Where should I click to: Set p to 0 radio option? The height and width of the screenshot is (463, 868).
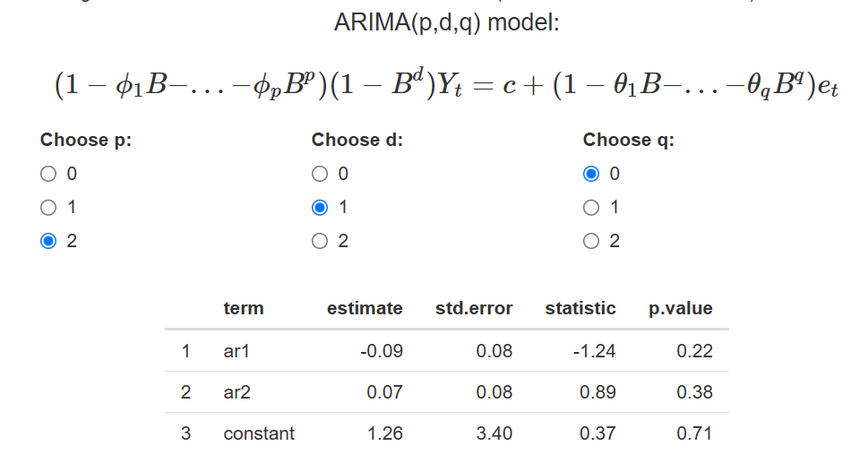coord(48,174)
